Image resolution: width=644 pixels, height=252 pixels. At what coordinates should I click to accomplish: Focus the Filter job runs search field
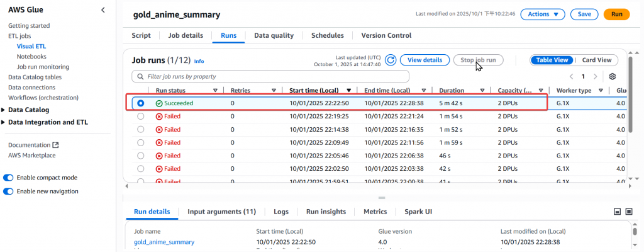(x=270, y=77)
